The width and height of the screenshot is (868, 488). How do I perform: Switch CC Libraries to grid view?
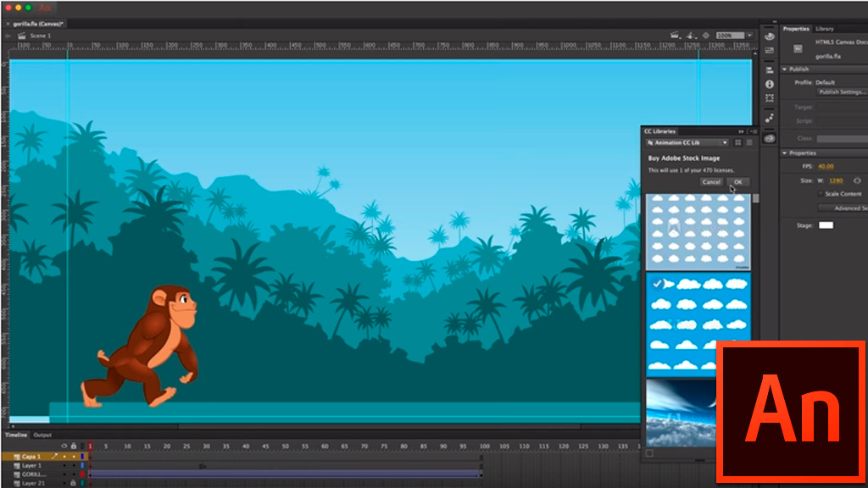(x=737, y=143)
